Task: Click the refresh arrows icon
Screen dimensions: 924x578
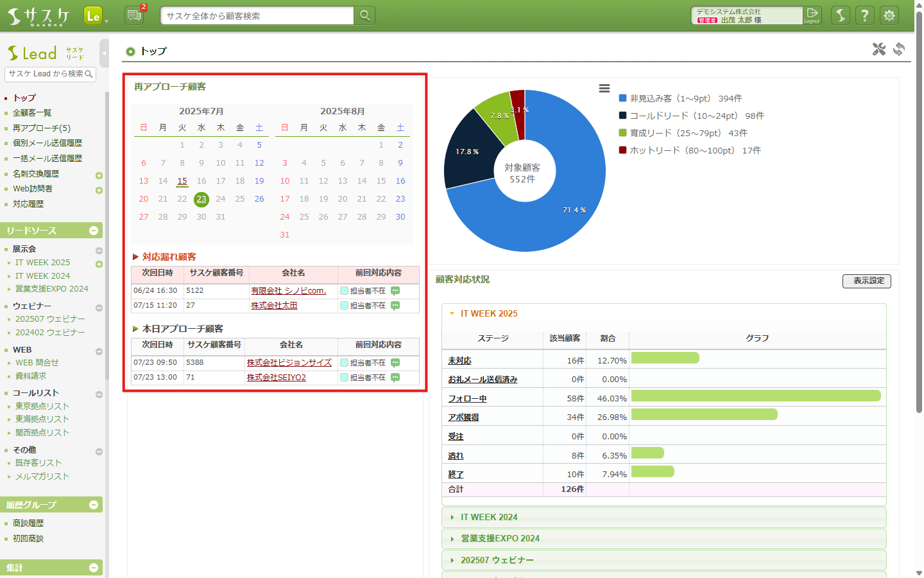Action: [x=899, y=49]
